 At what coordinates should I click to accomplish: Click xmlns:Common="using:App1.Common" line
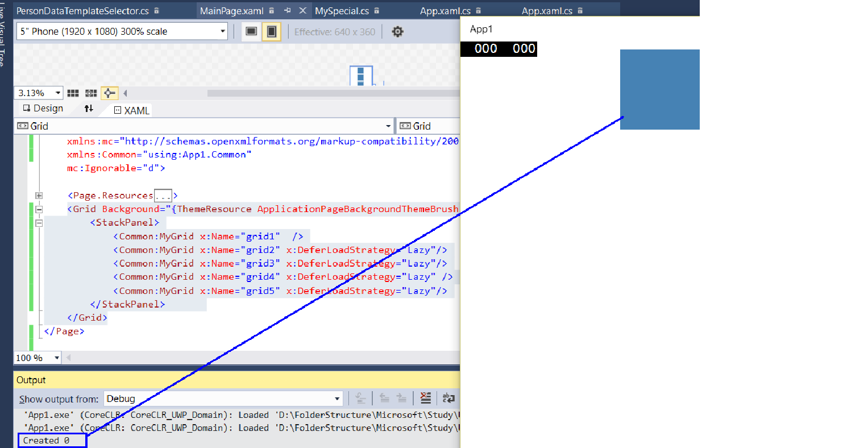pos(159,155)
